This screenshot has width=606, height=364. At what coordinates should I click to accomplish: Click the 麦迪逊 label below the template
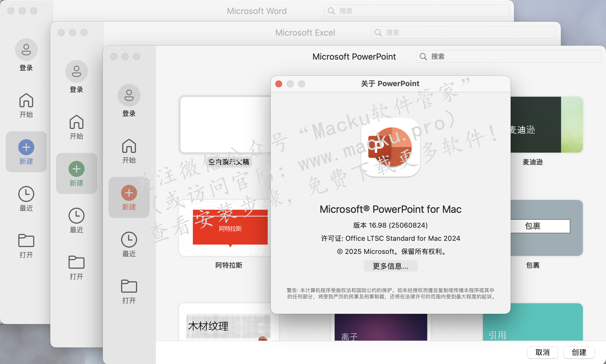[533, 162]
